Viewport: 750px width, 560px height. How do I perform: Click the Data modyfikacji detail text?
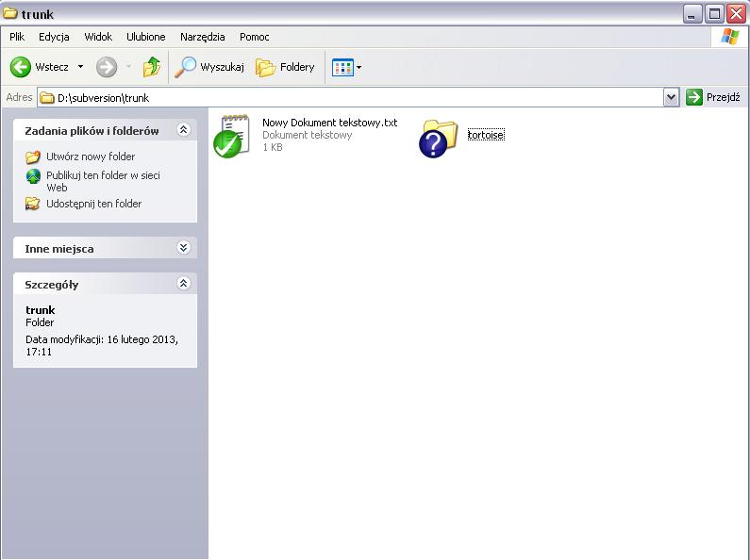coord(102,345)
